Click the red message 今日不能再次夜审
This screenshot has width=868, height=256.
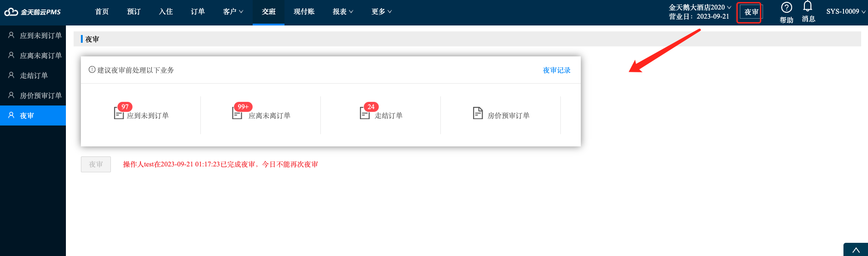click(290, 165)
